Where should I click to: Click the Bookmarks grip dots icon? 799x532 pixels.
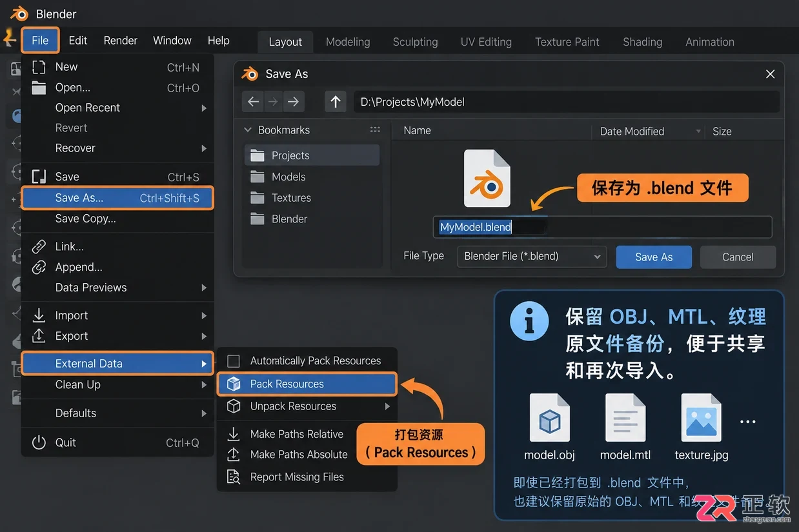tap(375, 130)
